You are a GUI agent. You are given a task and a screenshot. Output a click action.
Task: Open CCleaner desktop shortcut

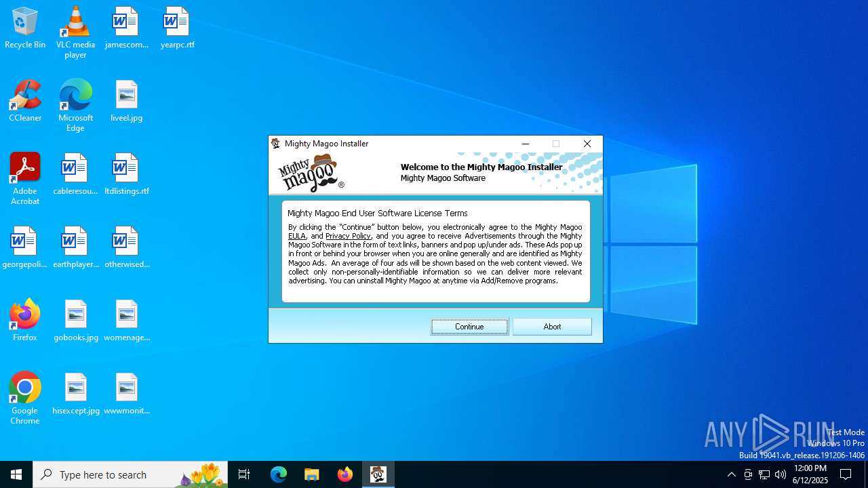[25, 101]
